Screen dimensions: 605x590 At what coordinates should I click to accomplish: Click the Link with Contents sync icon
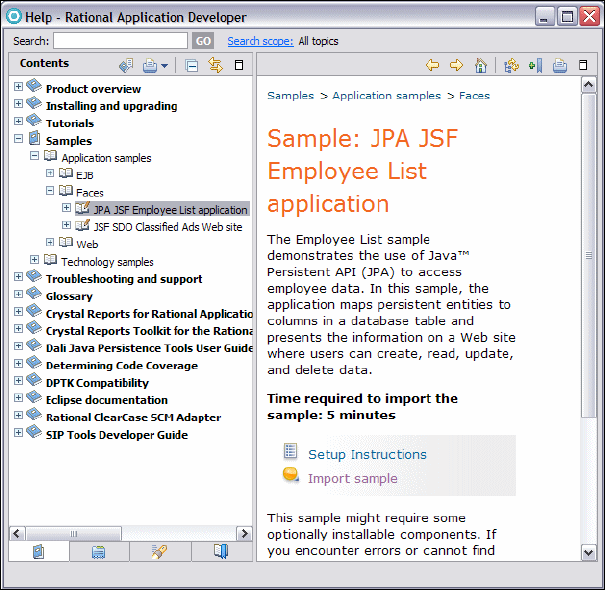click(215, 65)
